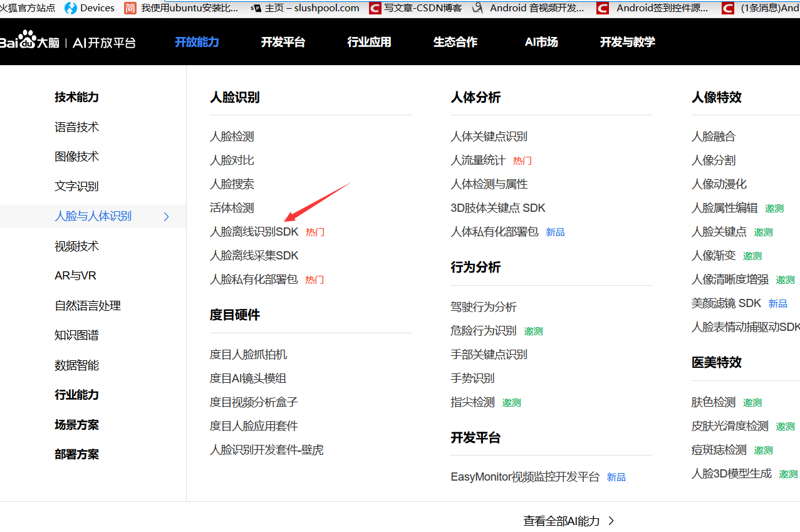Open the 写文章-CSDN博客 bookmark
The height and width of the screenshot is (532, 800).
point(416,8)
